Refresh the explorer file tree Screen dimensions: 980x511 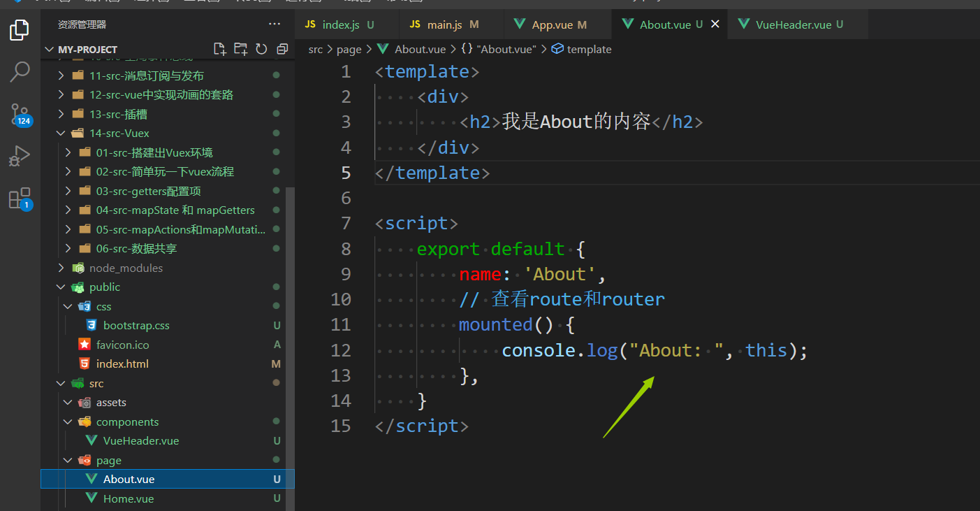pyautogui.click(x=261, y=49)
